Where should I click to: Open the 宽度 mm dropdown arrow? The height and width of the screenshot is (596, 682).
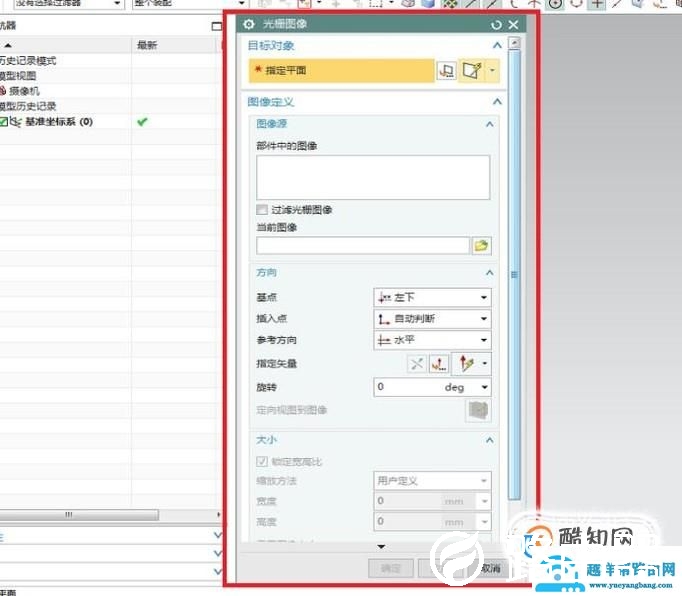485,502
